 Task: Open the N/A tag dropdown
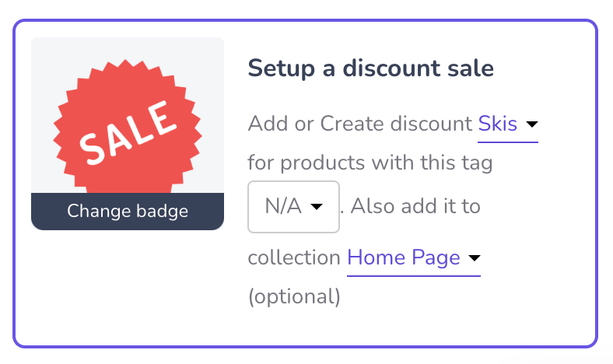pyautogui.click(x=293, y=207)
